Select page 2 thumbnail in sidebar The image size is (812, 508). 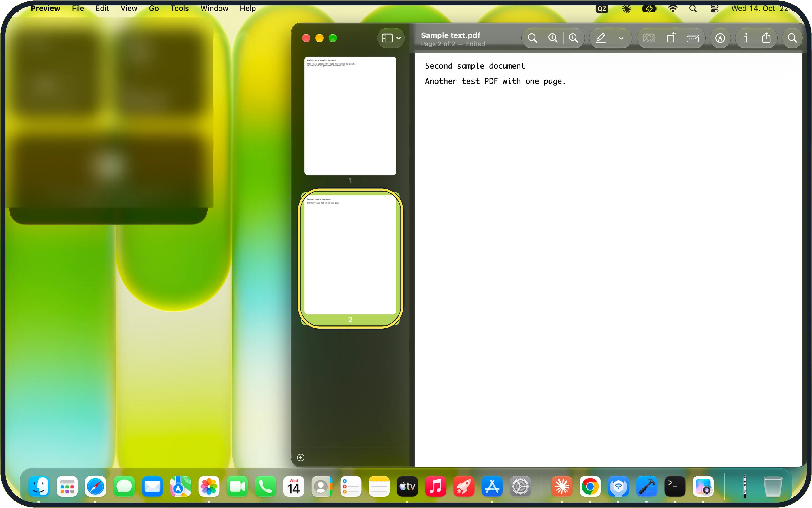[x=350, y=255]
